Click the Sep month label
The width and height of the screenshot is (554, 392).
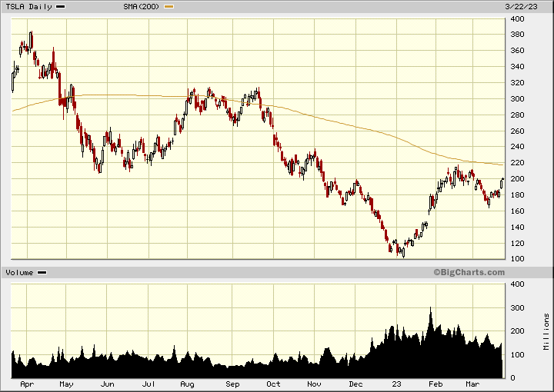coord(232,384)
